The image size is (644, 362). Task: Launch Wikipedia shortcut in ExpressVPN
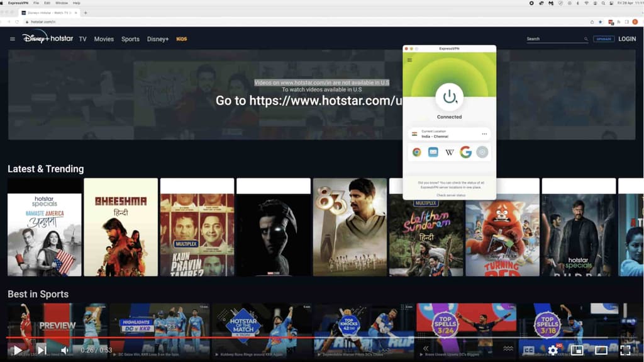click(x=449, y=152)
